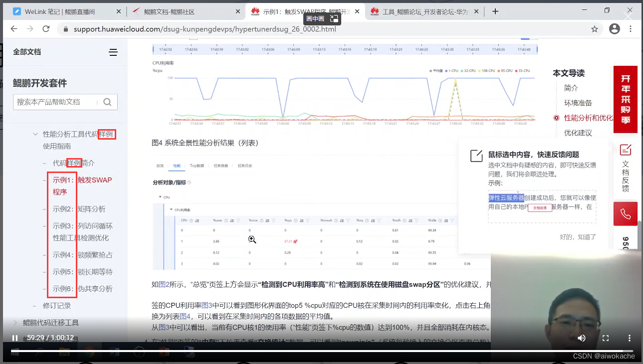The image size is (643, 364).
Task: Click the 87.21 %sys value cell
Action: [x=291, y=241]
